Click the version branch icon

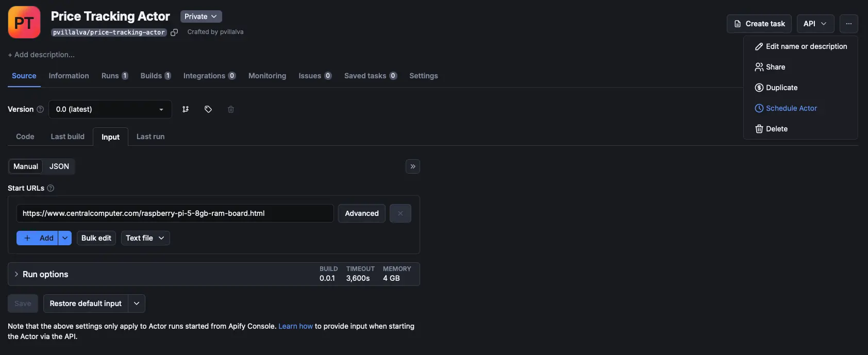coord(186,109)
